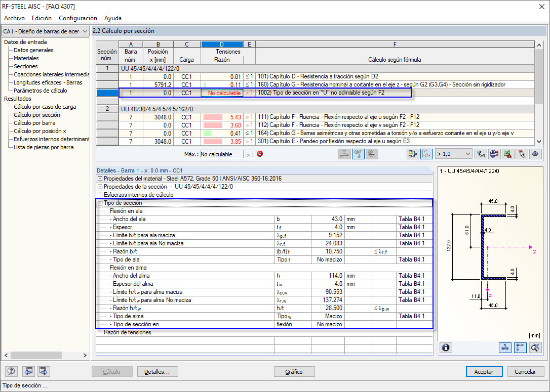Image resolution: width=550 pixels, height=392 pixels.
Task: Select Datos generales in navigator
Action: (x=33, y=50)
